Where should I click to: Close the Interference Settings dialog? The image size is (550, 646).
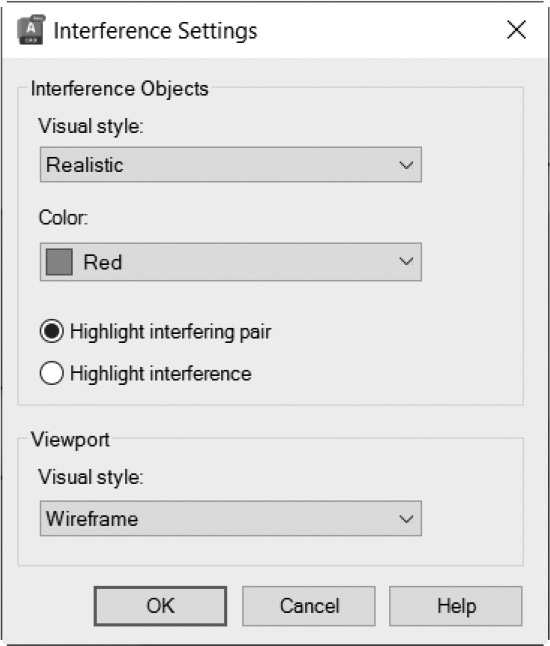click(516, 30)
